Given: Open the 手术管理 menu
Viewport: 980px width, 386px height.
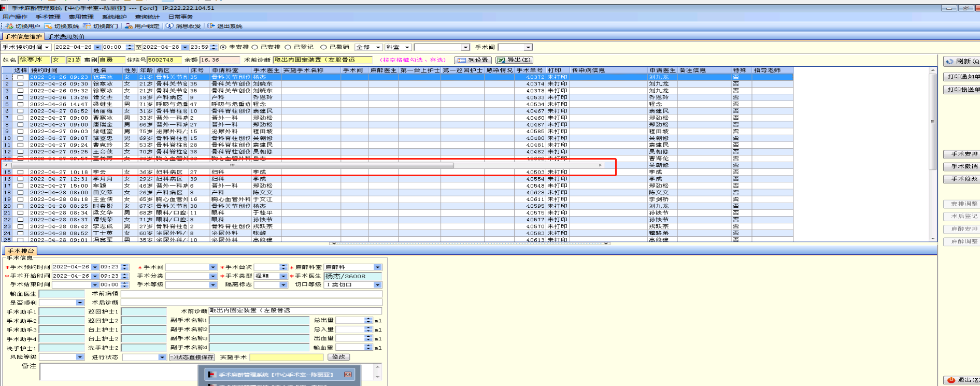Looking at the screenshot, I should (48, 17).
